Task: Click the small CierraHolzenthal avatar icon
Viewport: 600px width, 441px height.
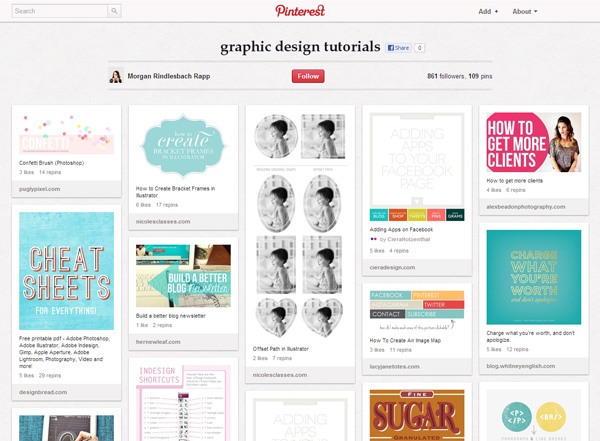Action: click(x=374, y=239)
